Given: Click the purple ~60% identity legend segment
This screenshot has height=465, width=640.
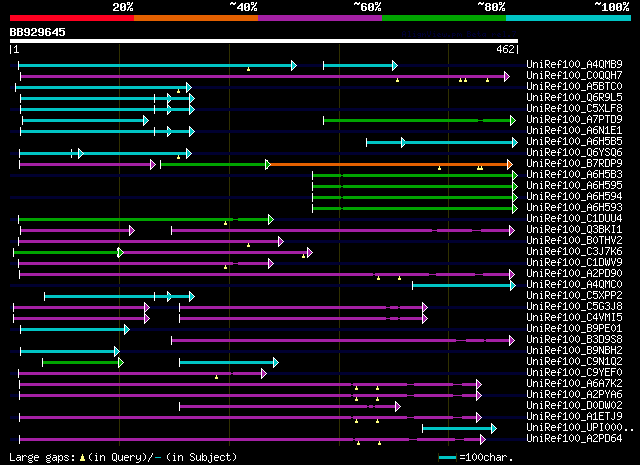Looking at the screenshot, I should tap(320, 18).
